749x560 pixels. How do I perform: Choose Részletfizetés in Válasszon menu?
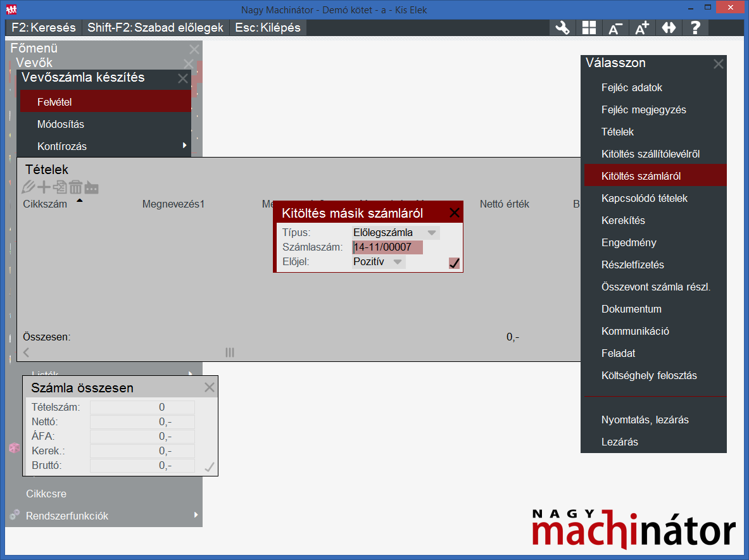655,264
